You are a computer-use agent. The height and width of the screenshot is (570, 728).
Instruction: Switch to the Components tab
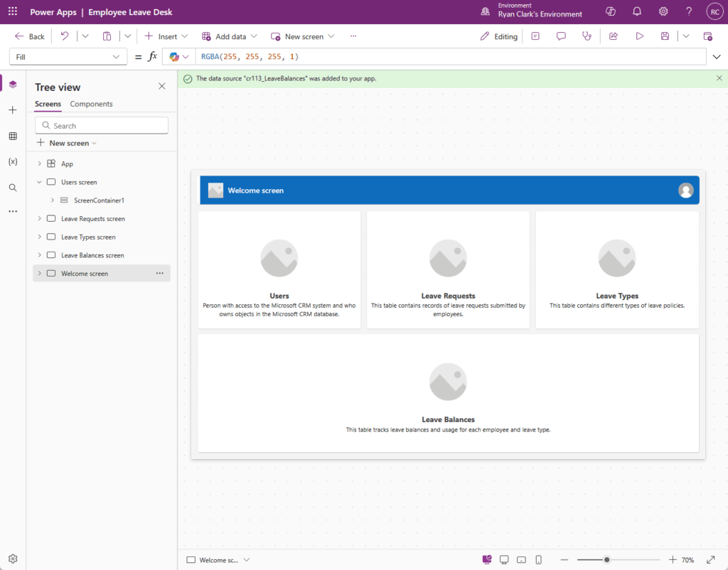pos(91,104)
